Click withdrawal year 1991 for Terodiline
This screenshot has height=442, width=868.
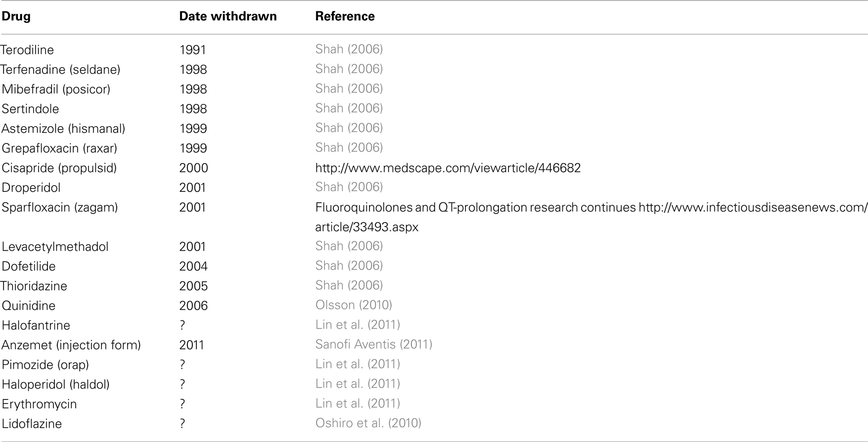(x=193, y=49)
